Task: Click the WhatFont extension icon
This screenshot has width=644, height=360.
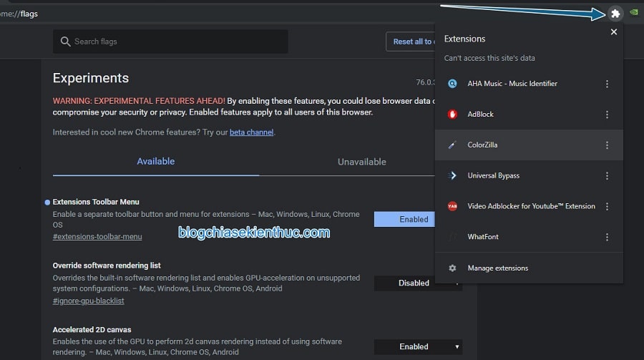Action: 452,237
